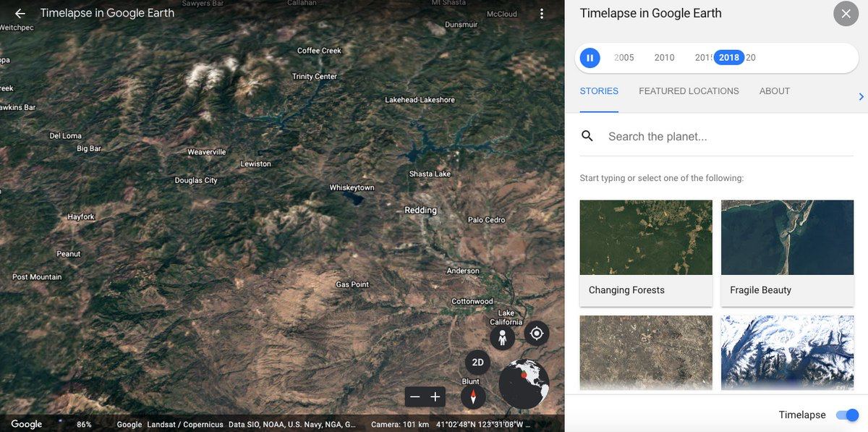Click the Whiskeytown map label
The height and width of the screenshot is (432, 868).
pyautogui.click(x=352, y=188)
